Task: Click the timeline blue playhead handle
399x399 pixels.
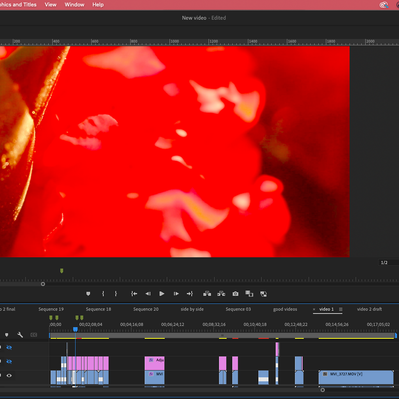Action: pyautogui.click(x=75, y=329)
